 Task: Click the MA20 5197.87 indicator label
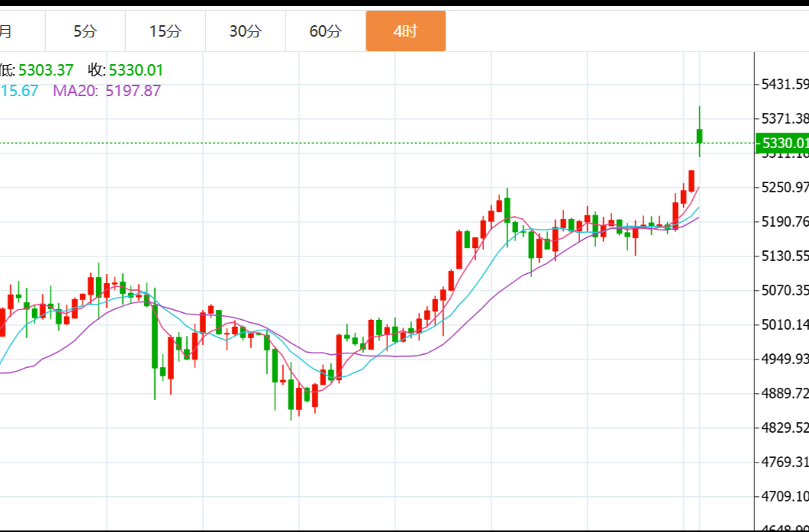pyautogui.click(x=107, y=91)
